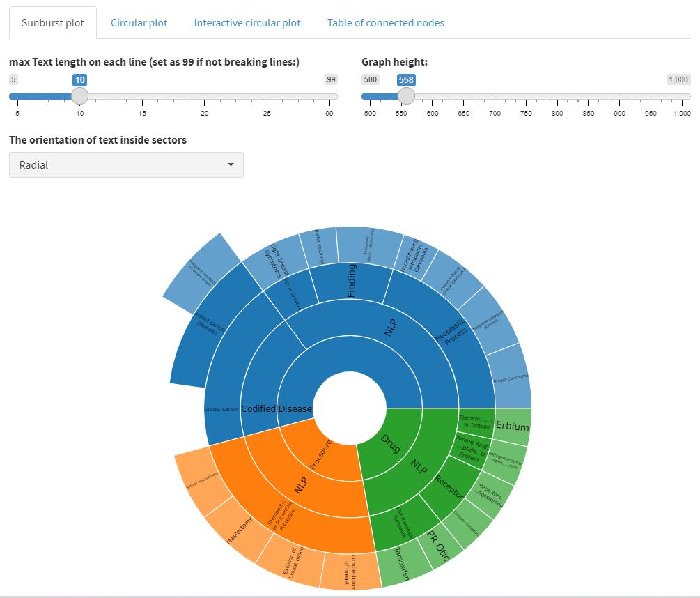Click the 800 tick on Graph height slider
This screenshot has width=700, height=598.
557,113
